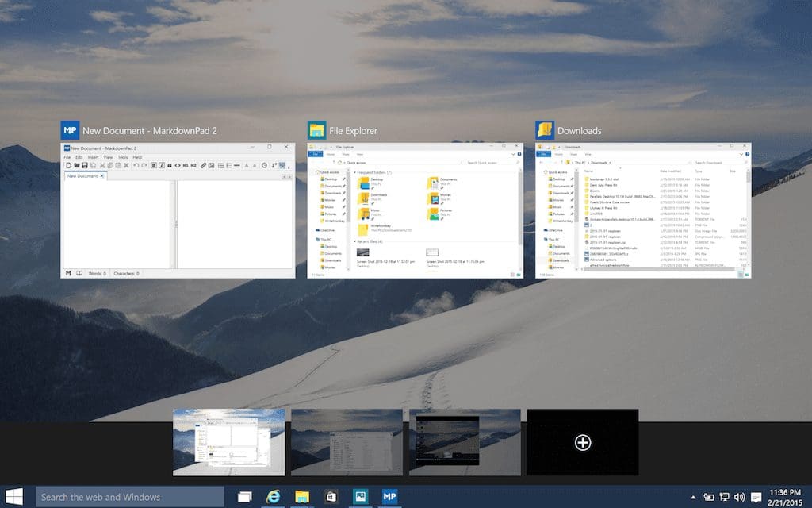Click Task View taskbar icon

click(x=244, y=497)
